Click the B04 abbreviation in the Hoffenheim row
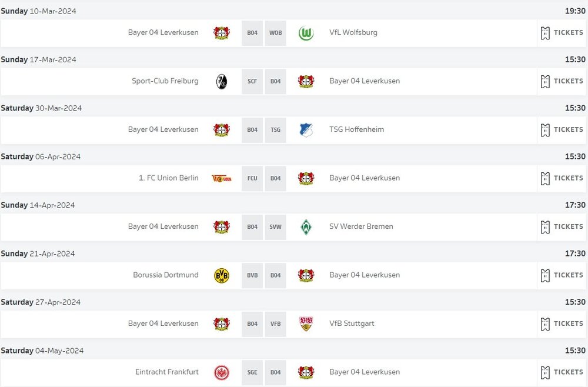The height and width of the screenshot is (387, 588). (x=252, y=129)
